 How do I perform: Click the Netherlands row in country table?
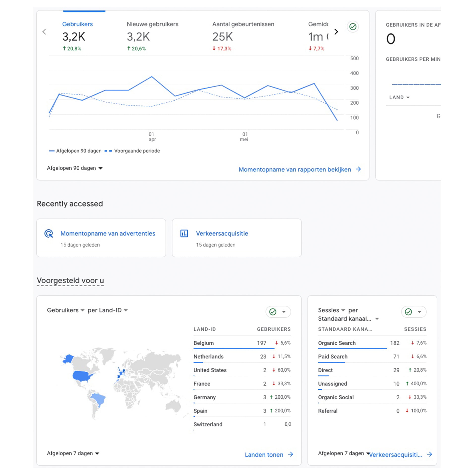coord(242,357)
